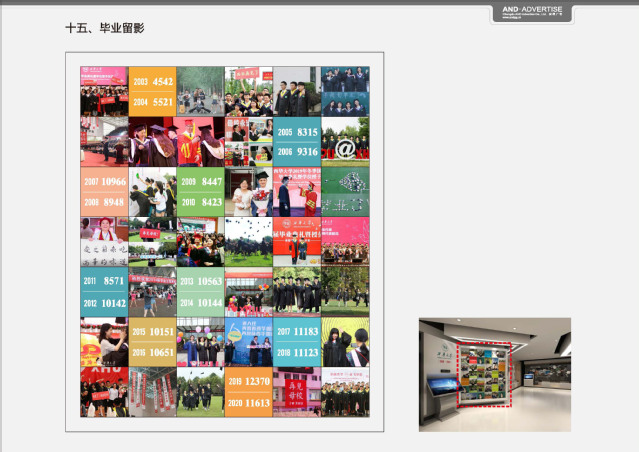639x452 pixels.
Task: Select the yellow tile showing 2015 10151
Action: pos(152,342)
